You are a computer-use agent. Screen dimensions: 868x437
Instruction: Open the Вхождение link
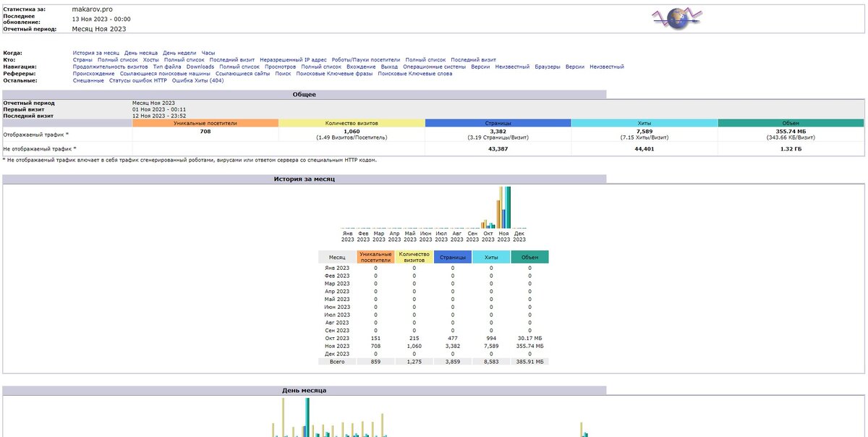coord(361,67)
